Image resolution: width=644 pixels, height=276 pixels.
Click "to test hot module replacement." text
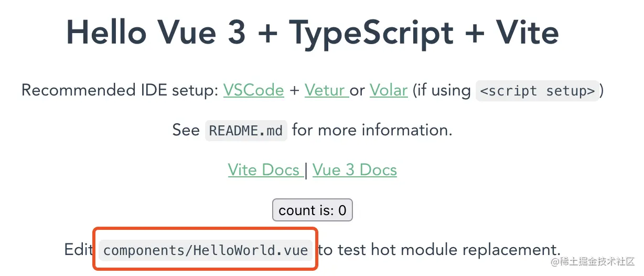coord(439,250)
